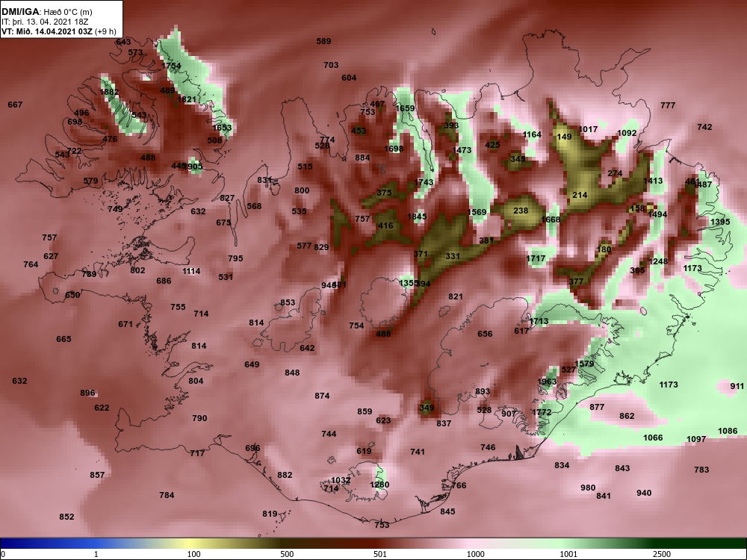This screenshot has width=747, height=560.
Task: Click the title text 'DMI/IGA: Hæð 0°C (m)'
Action: 46,12
